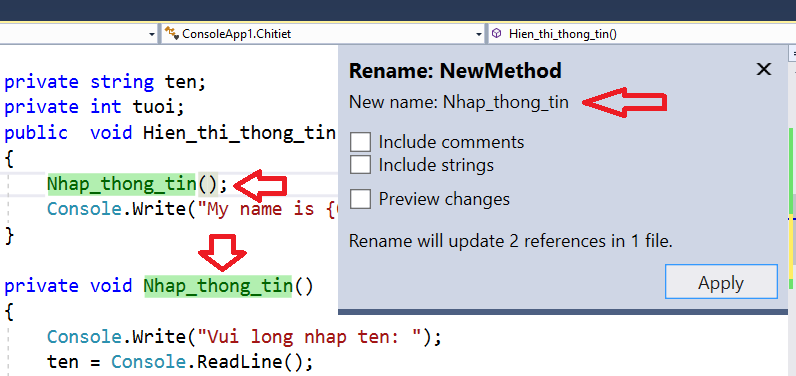Click the Hien_thi_thong_tin method name in code
796x376 pixels.
pyautogui.click(x=239, y=133)
